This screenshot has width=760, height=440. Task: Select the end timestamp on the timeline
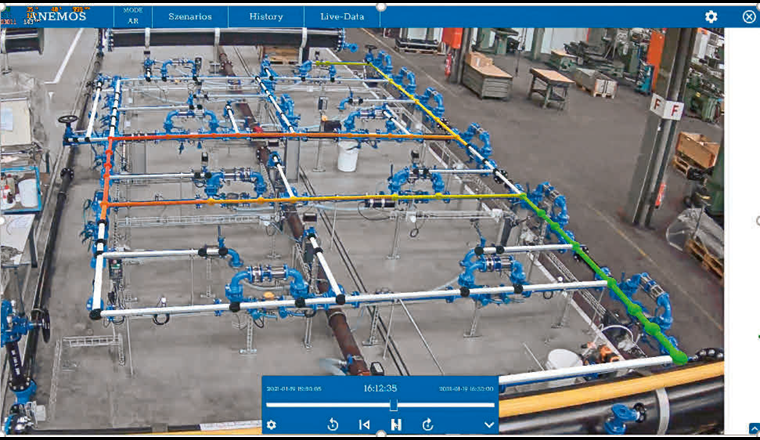coord(468,388)
